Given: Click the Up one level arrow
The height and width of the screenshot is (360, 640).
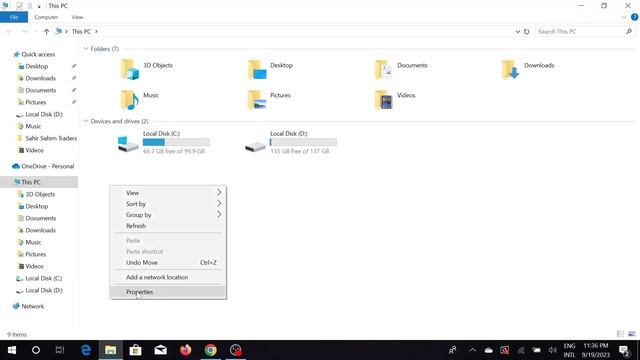Looking at the screenshot, I should point(46,31).
